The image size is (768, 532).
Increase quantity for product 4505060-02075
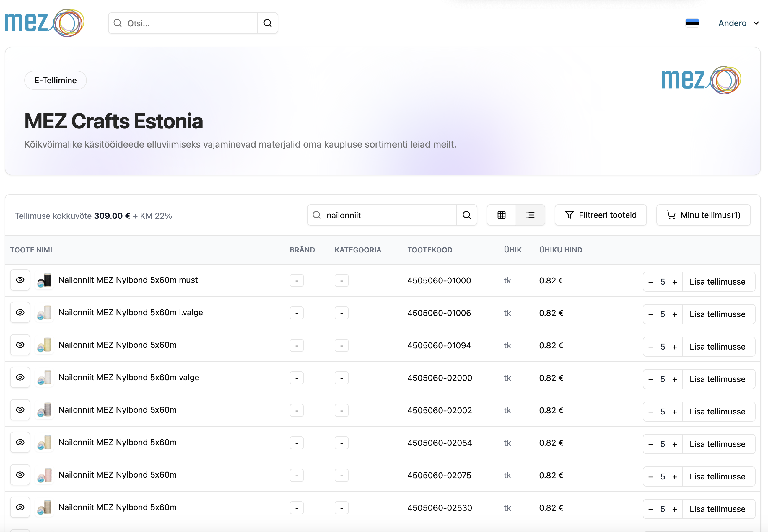point(675,477)
